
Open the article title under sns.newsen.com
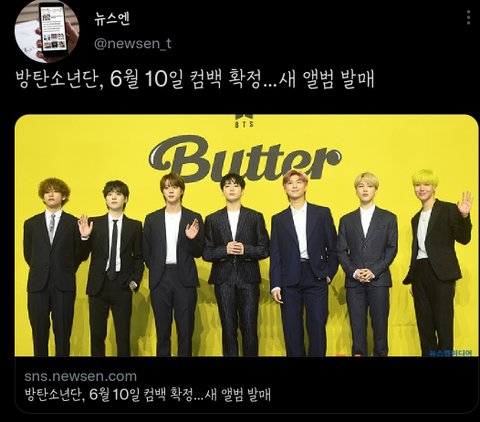coord(148,395)
